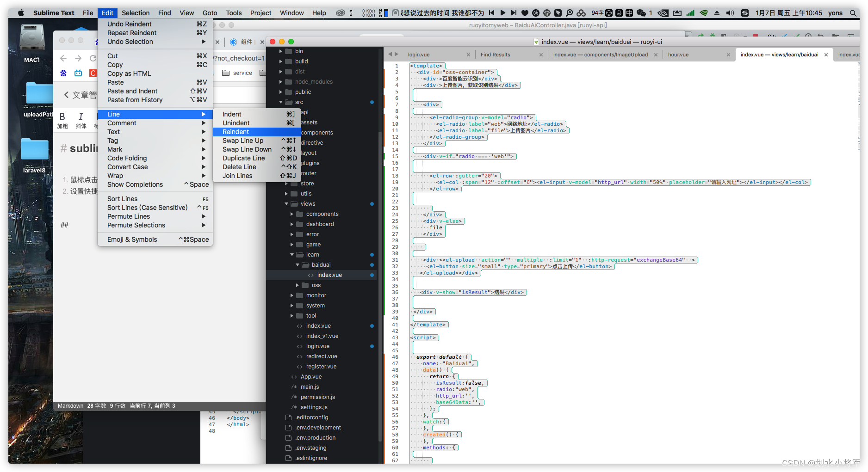Open permission.js file in sidebar
Screen dimensions: 868x472
click(317, 397)
